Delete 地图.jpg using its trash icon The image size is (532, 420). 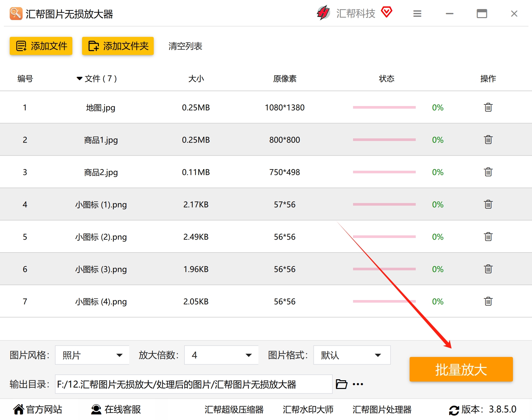488,107
